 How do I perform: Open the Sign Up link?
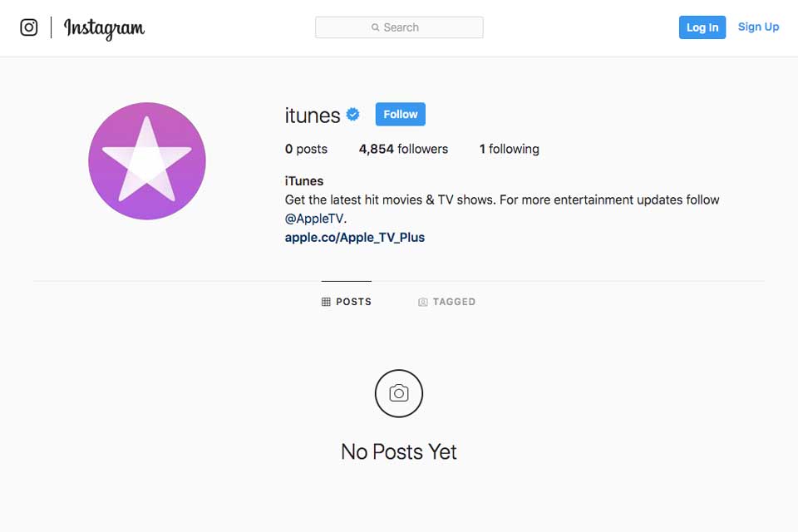pos(758,27)
